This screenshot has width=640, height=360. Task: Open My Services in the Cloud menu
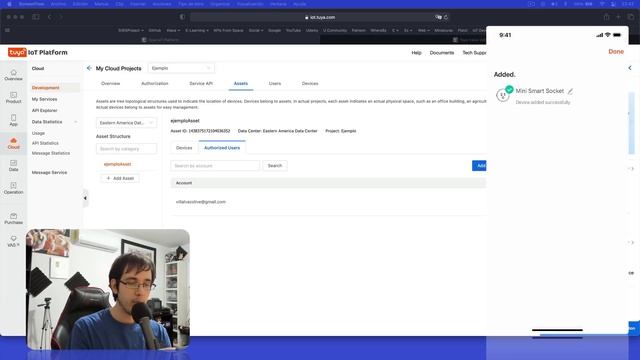coord(44,99)
